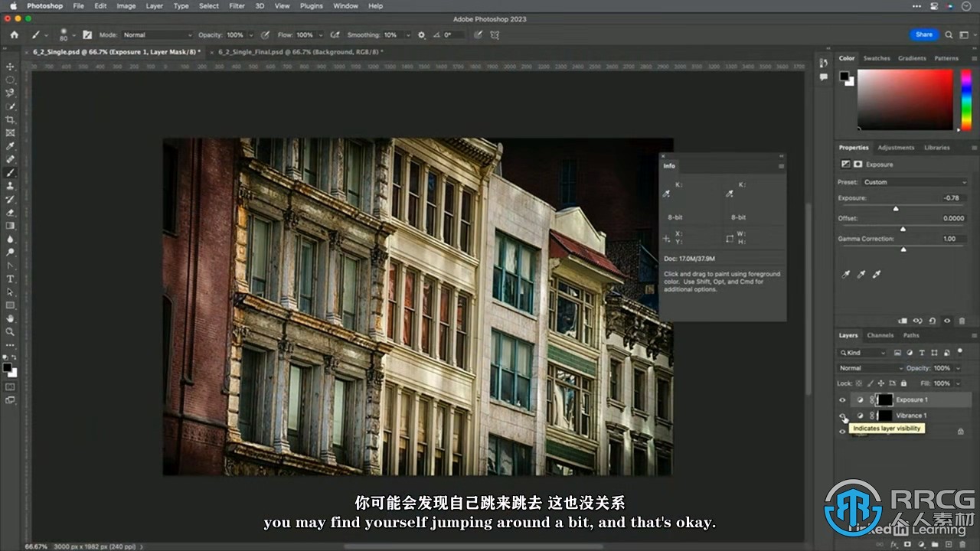Select the Move tool

coord(10,67)
